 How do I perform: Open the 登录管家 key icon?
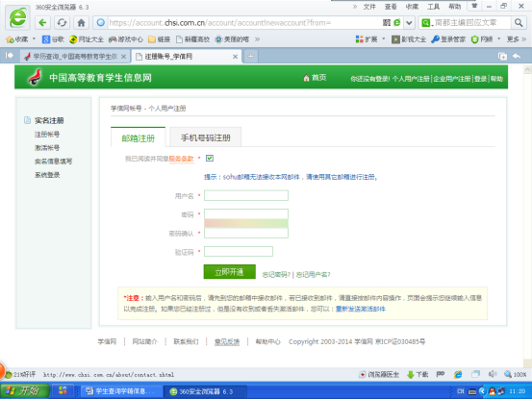tap(448, 39)
